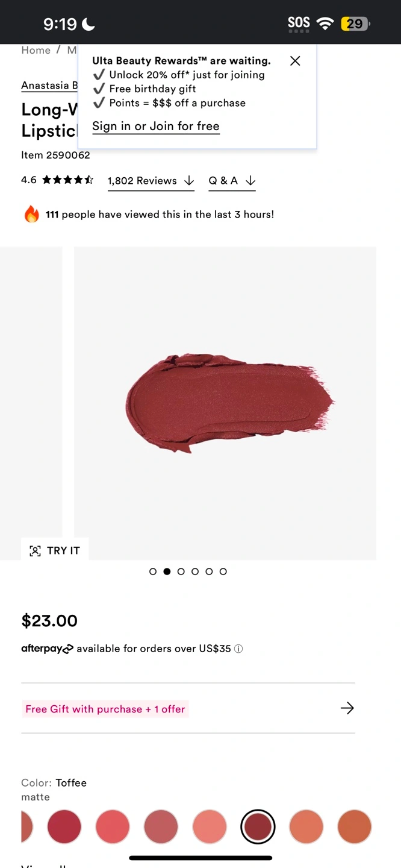Viewport: 401px width, 868px height.
Task: Pick the deep red color swatch
Action: (x=64, y=826)
